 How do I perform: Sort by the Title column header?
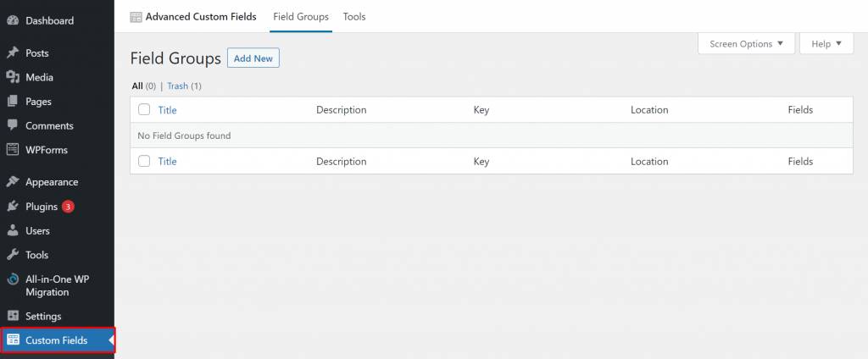167,110
